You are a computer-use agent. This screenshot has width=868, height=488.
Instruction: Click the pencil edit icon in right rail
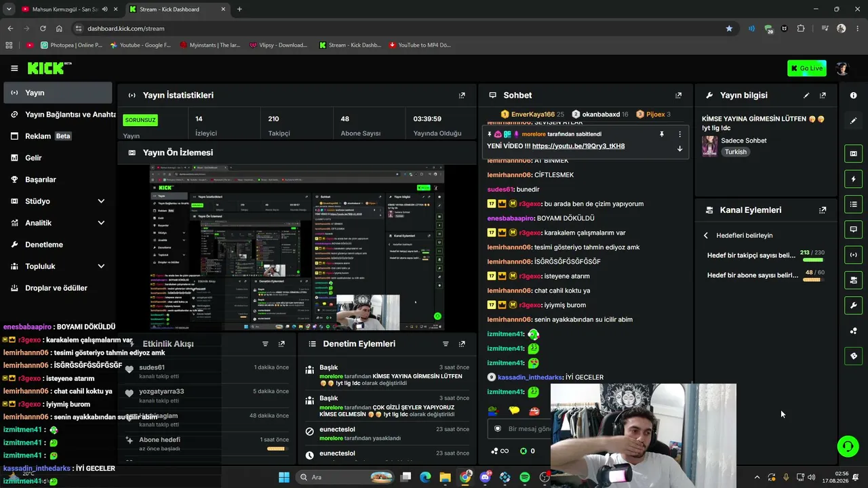coord(854,121)
